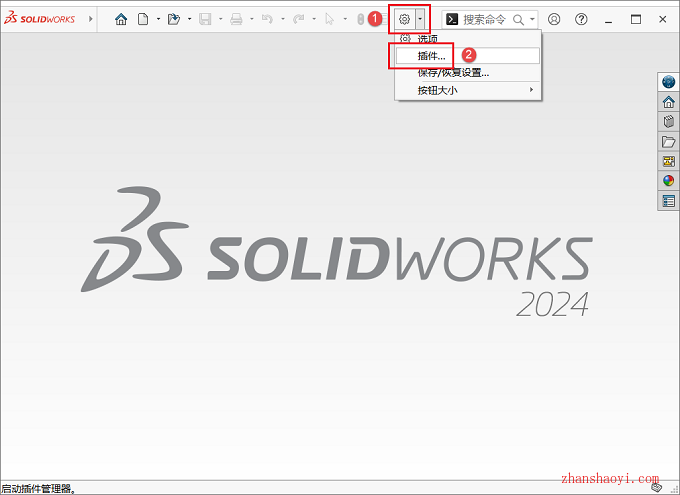Click the 搜索命令 search input field
The width and height of the screenshot is (680, 495).
tap(484, 19)
